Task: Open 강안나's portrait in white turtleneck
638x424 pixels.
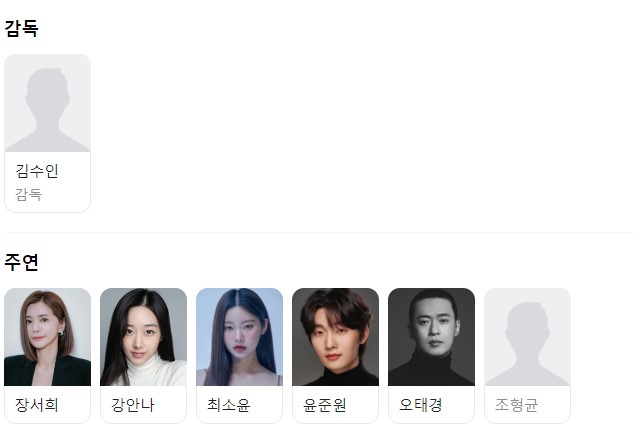Action: pos(144,337)
